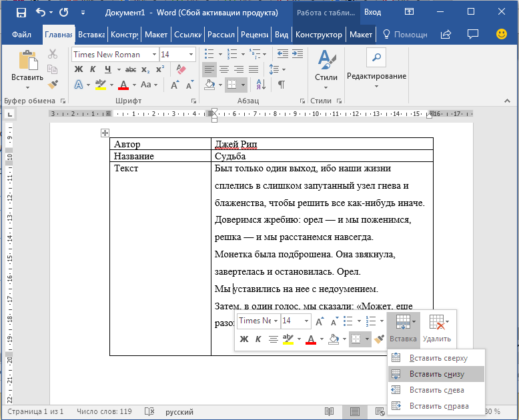Click the русский language indicator in the status bar
Image resolution: width=519 pixels, height=420 pixels.
click(x=179, y=412)
